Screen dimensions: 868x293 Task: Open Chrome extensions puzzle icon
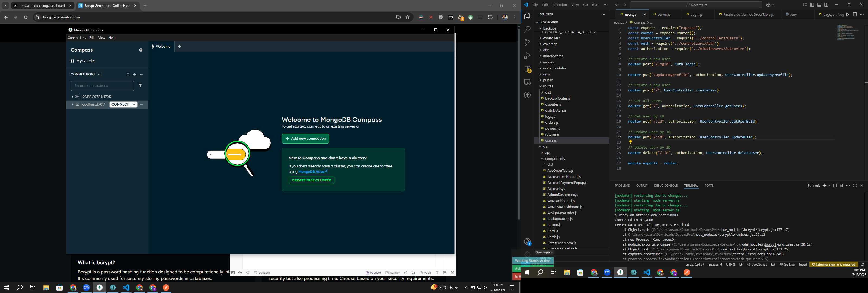(x=490, y=17)
